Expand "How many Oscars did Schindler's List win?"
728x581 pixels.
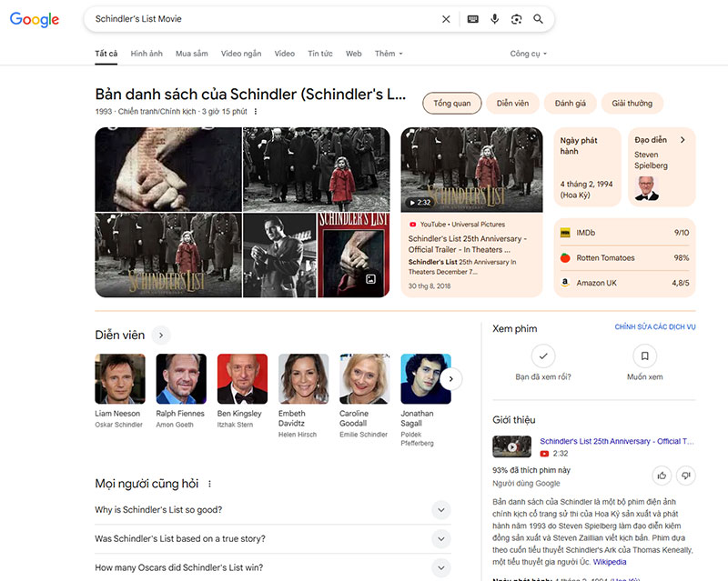point(272,567)
